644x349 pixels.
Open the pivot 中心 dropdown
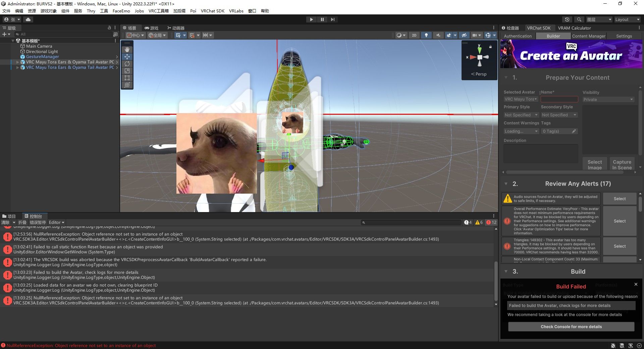[x=136, y=35]
